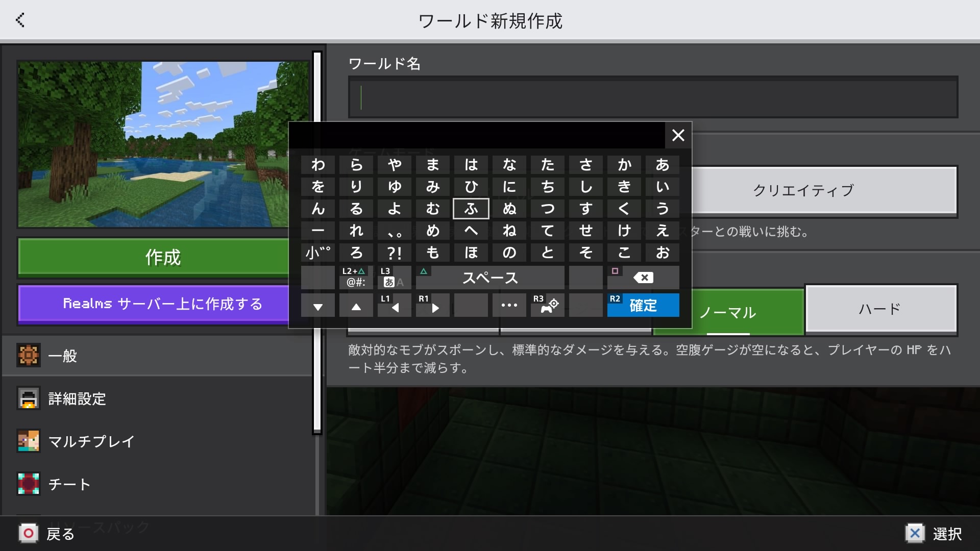Tap the ま key
Image resolution: width=980 pixels, height=551 pixels.
[x=433, y=165]
